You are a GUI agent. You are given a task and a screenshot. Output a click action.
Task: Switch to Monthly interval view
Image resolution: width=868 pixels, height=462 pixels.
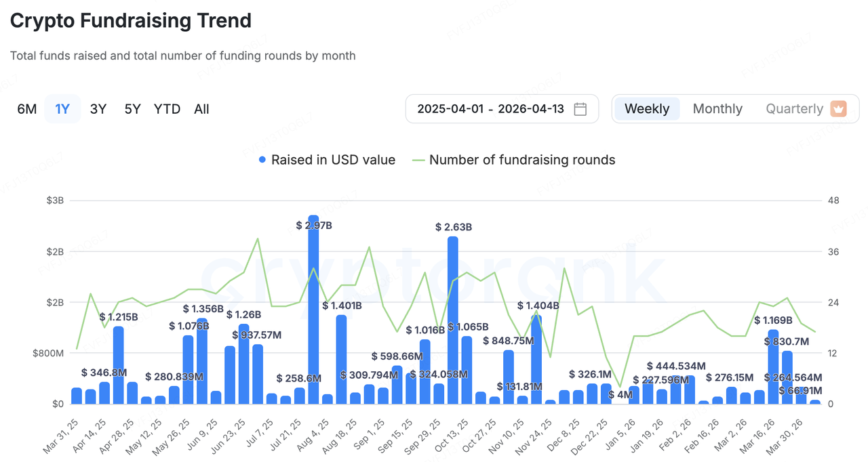(717, 109)
